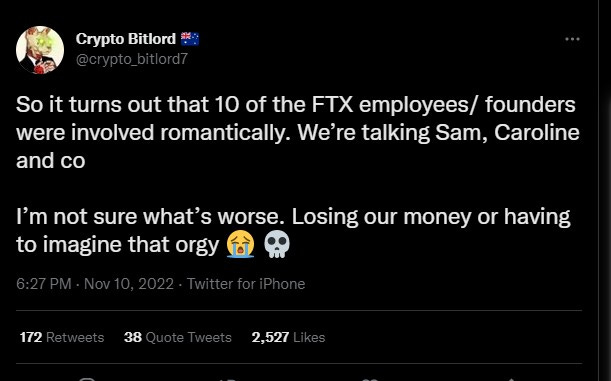Image resolution: width=611 pixels, height=381 pixels.
Task: Visit the @crypto_bitlord7 handle
Action: 132,59
